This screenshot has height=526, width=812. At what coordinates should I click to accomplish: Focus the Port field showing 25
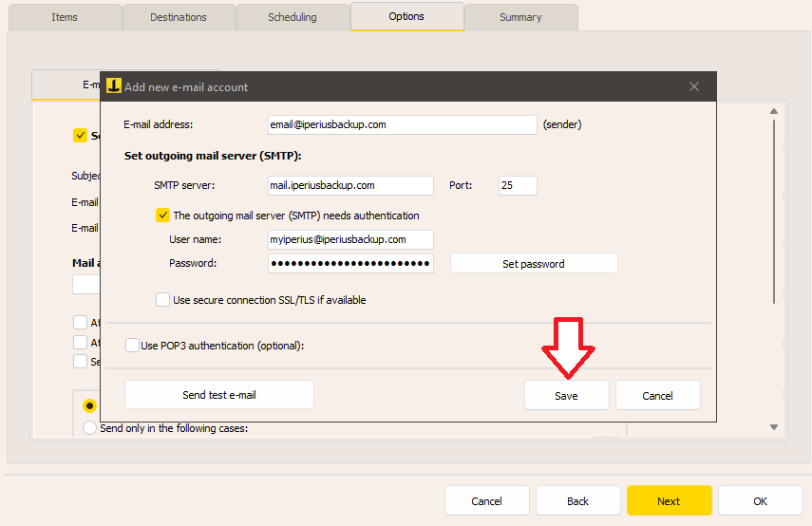click(518, 185)
